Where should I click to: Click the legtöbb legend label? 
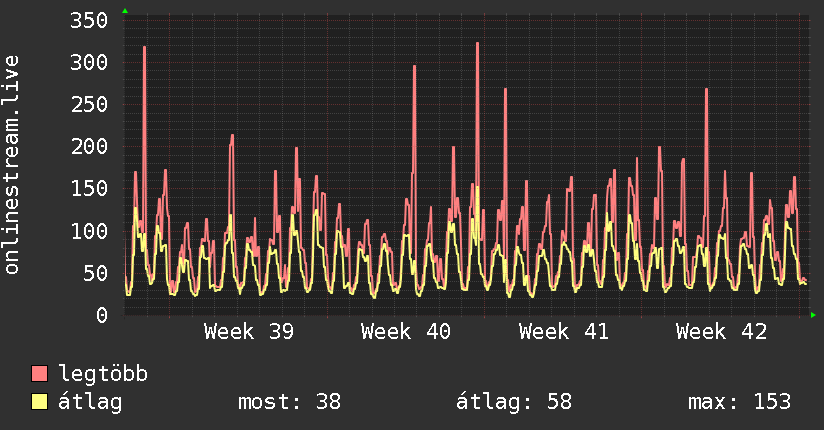pyautogui.click(x=103, y=374)
